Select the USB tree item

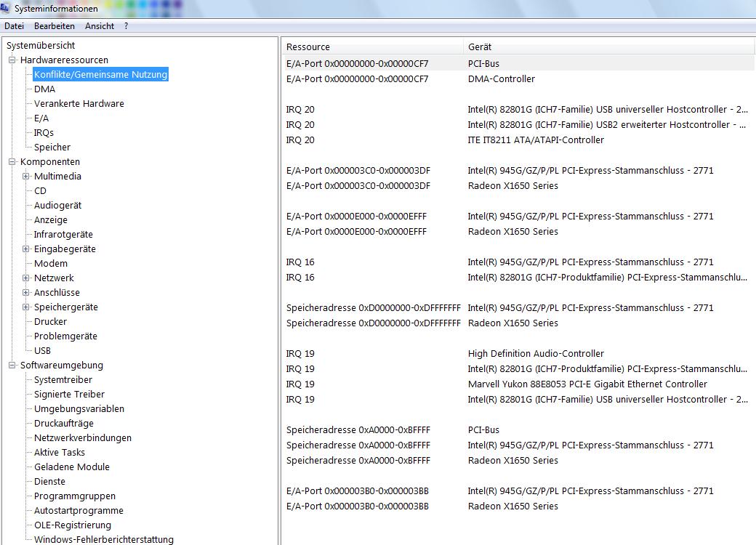pyautogui.click(x=42, y=350)
